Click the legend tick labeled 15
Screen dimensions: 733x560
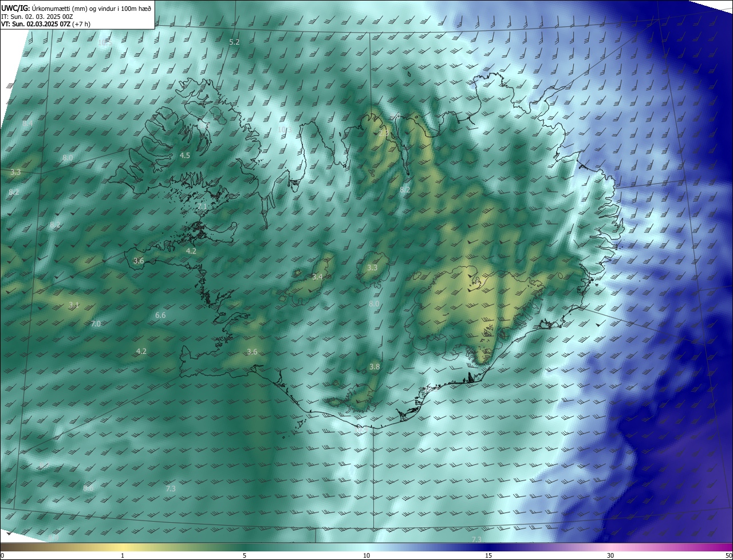click(488, 555)
